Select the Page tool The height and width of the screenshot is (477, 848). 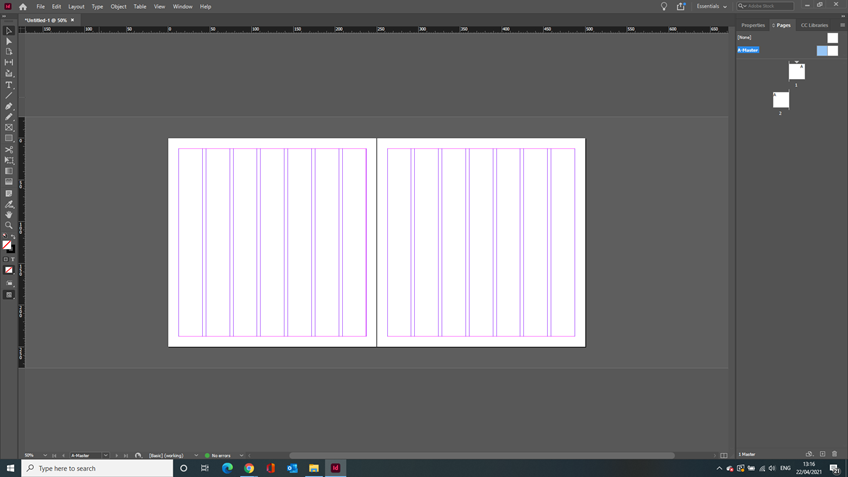click(9, 52)
